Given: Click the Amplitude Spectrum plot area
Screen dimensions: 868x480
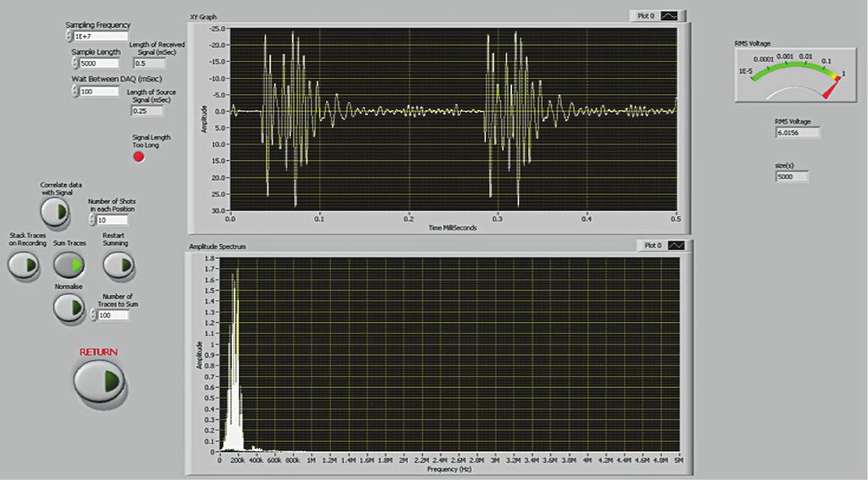Looking at the screenshot, I should pyautogui.click(x=449, y=354).
